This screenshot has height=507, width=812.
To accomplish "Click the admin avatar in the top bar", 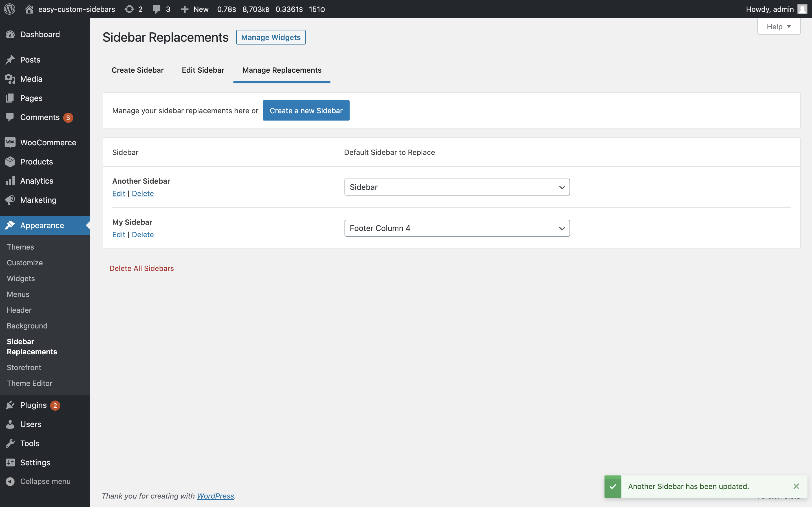I will coord(802,9).
